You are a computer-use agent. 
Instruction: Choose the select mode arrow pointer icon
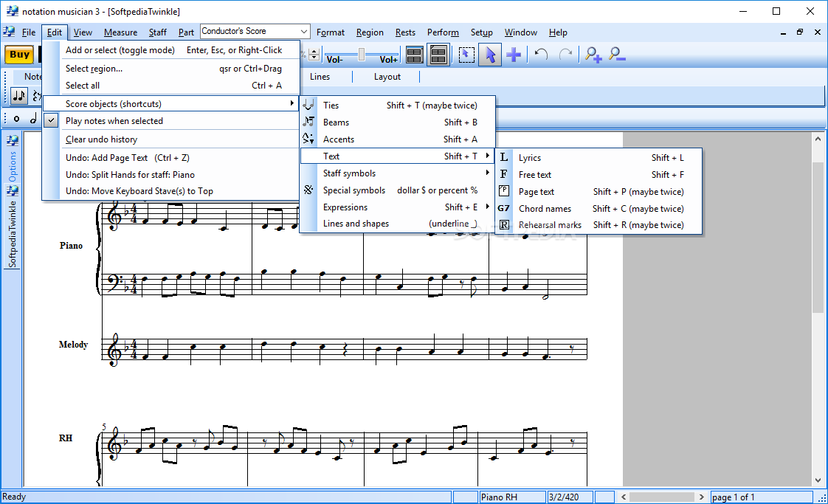pos(490,55)
